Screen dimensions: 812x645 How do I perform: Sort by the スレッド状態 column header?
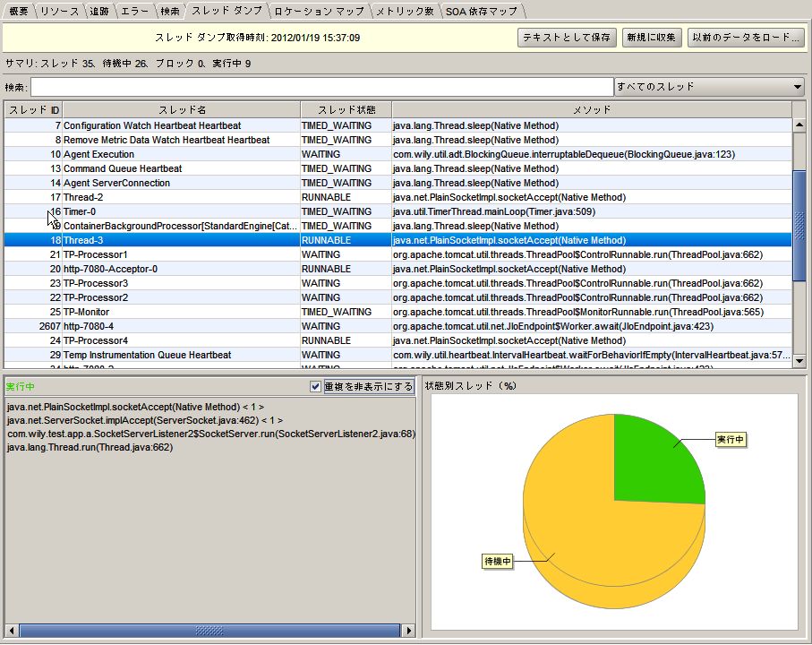(x=346, y=109)
